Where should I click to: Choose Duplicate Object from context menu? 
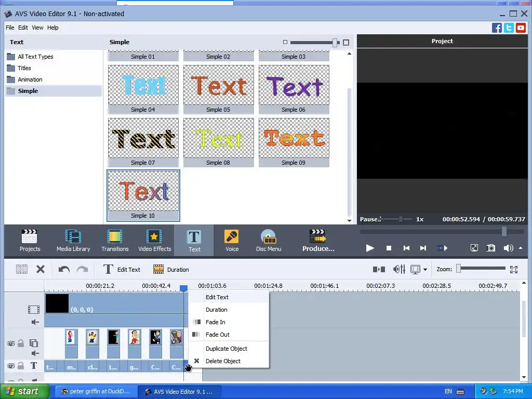pyautogui.click(x=229, y=349)
